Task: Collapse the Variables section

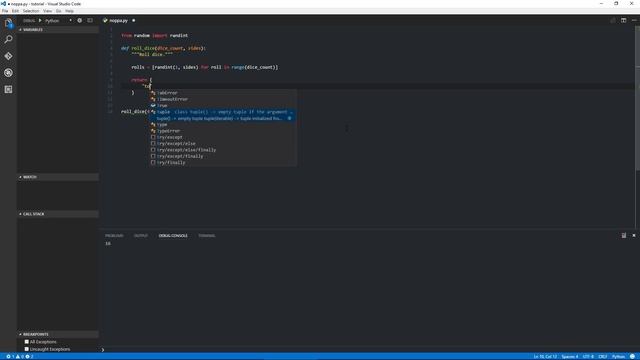Action: coord(58,30)
